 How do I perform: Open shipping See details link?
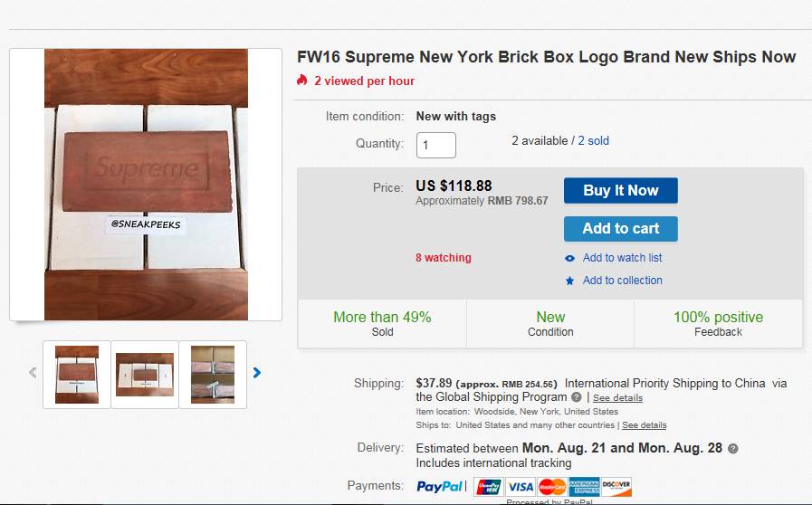[x=618, y=397]
